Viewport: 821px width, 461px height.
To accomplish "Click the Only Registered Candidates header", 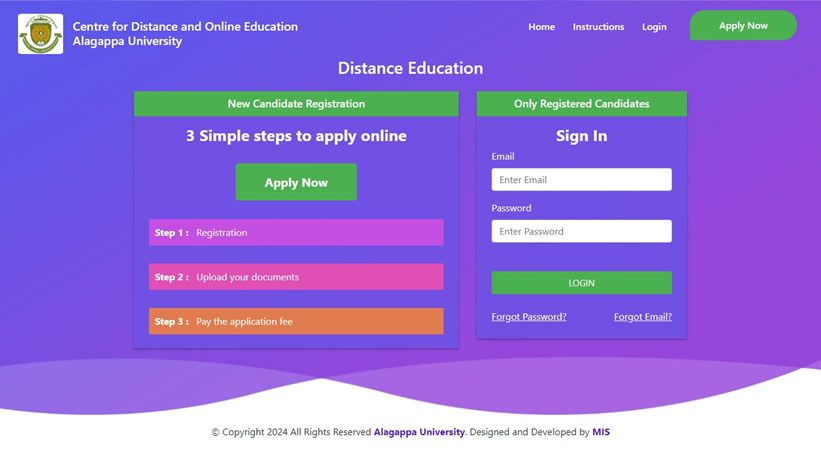I will pyautogui.click(x=581, y=104).
